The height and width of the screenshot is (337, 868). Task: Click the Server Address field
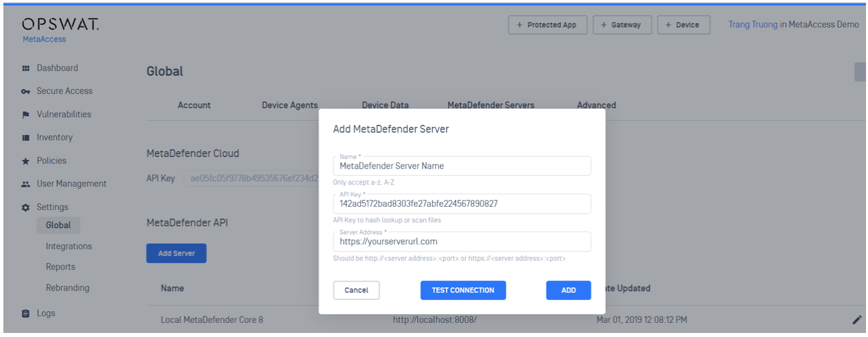coord(462,242)
